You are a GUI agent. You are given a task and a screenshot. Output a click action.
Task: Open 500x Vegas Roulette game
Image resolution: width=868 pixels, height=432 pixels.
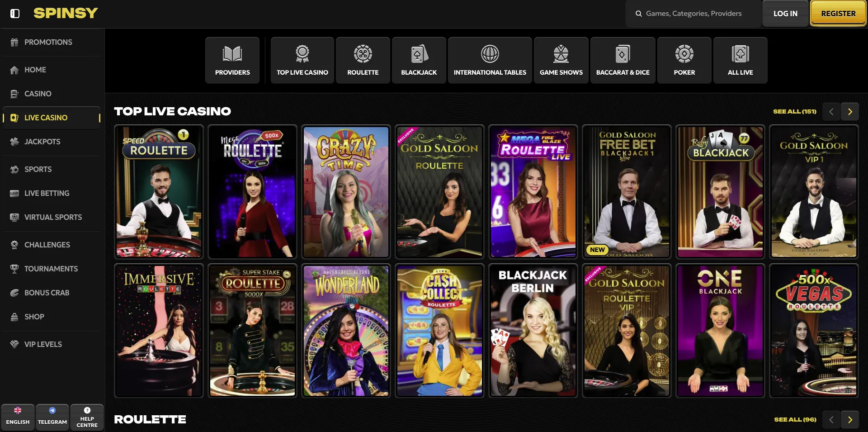[x=814, y=331]
